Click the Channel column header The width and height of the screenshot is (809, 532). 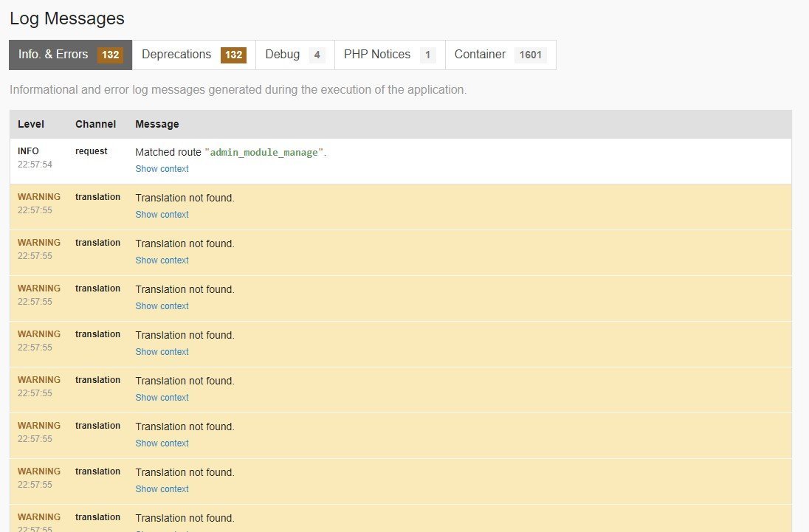tap(95, 124)
